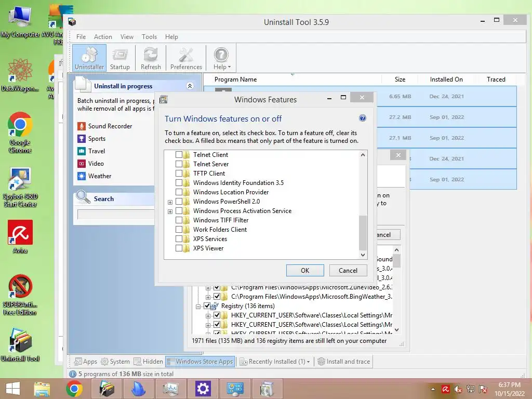The image size is (532, 399).
Task: Check the XPS Viewer feature
Action: pos(179,248)
